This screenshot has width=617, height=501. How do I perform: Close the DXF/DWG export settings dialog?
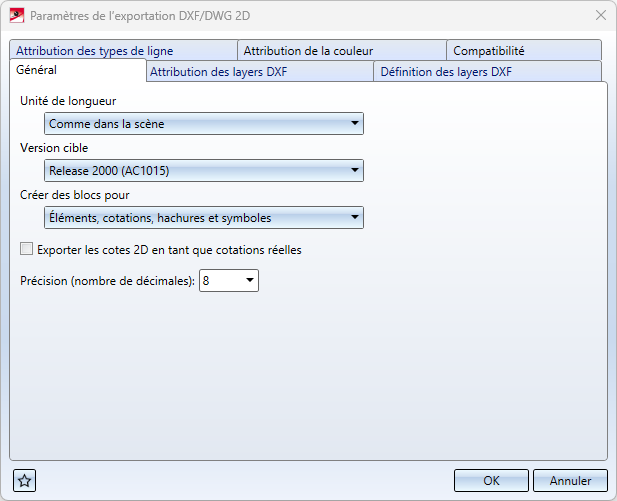[x=600, y=15]
